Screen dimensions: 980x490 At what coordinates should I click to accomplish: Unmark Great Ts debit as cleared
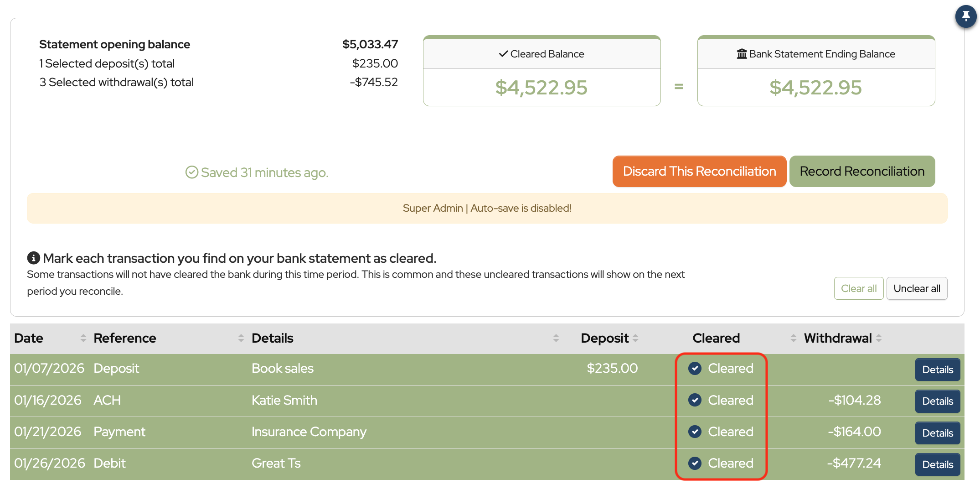click(x=695, y=464)
